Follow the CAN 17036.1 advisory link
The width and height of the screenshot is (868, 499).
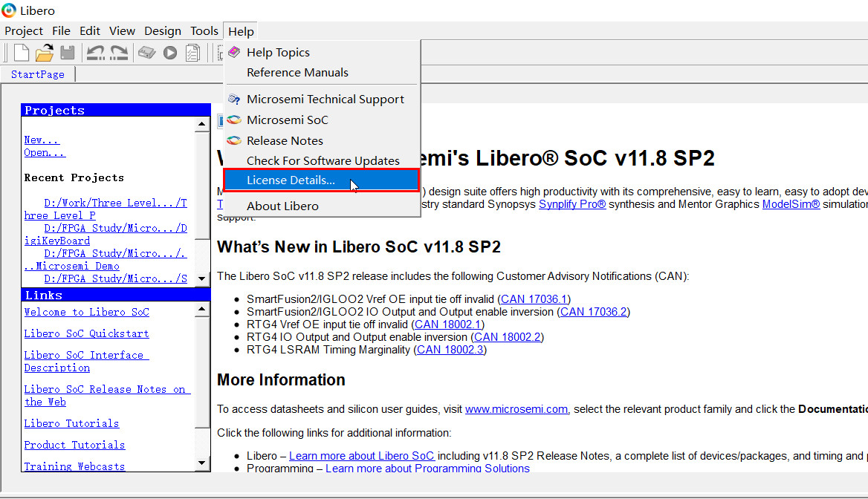[534, 299]
